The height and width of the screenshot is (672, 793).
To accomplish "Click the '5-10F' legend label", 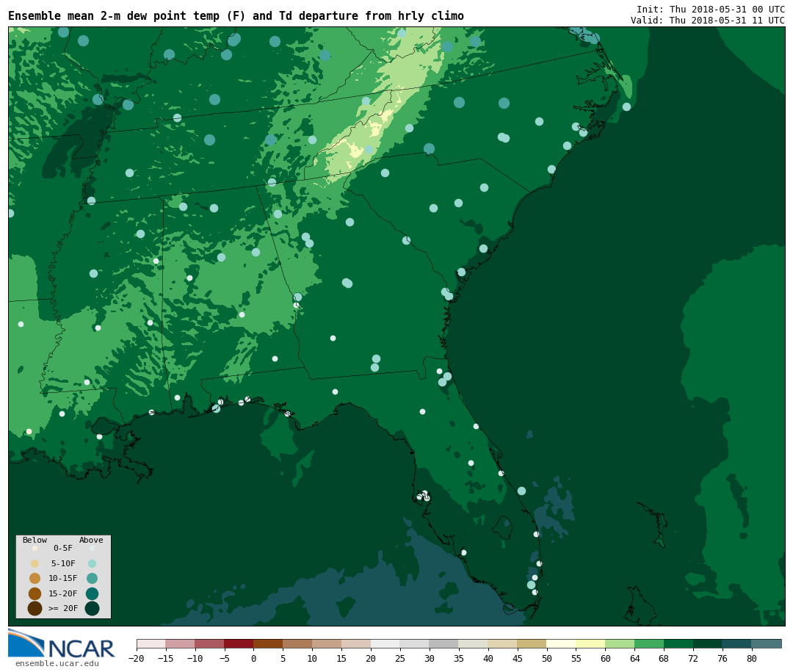I will [63, 563].
